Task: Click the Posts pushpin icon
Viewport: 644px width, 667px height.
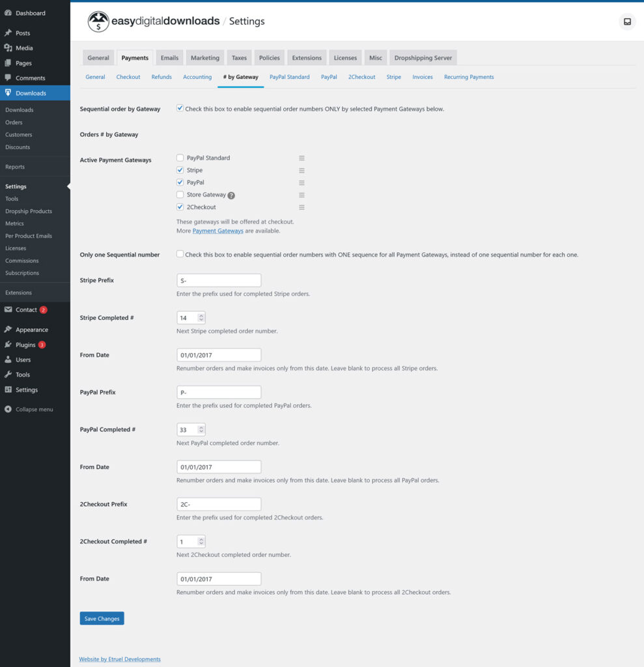Action: tap(8, 33)
